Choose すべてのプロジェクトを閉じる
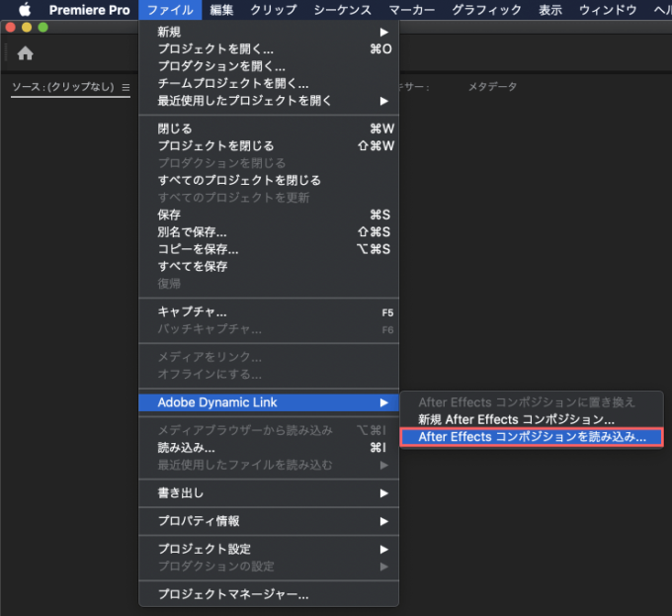The height and width of the screenshot is (616, 672). click(269, 180)
